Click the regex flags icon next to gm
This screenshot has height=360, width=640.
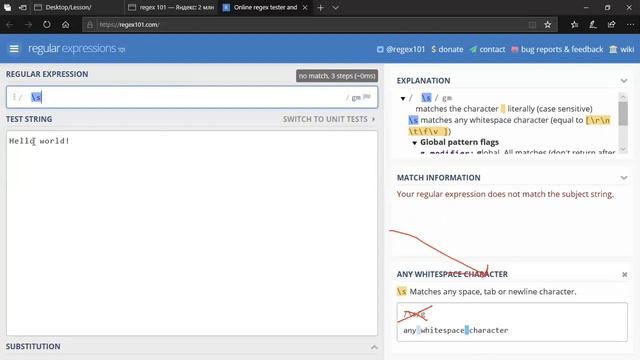point(367,97)
